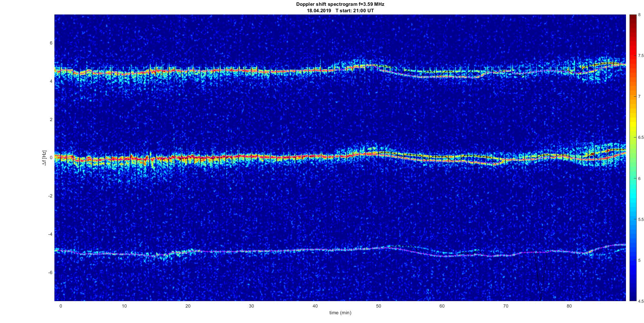Click colorbar tick label '8'
The height and width of the screenshot is (323, 644).
(x=639, y=15)
